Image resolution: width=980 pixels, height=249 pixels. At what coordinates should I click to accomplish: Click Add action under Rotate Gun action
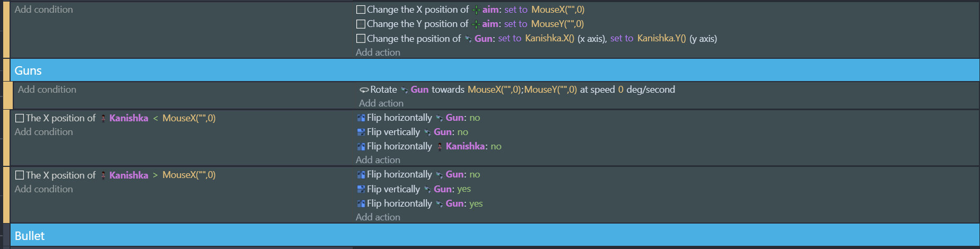click(381, 103)
